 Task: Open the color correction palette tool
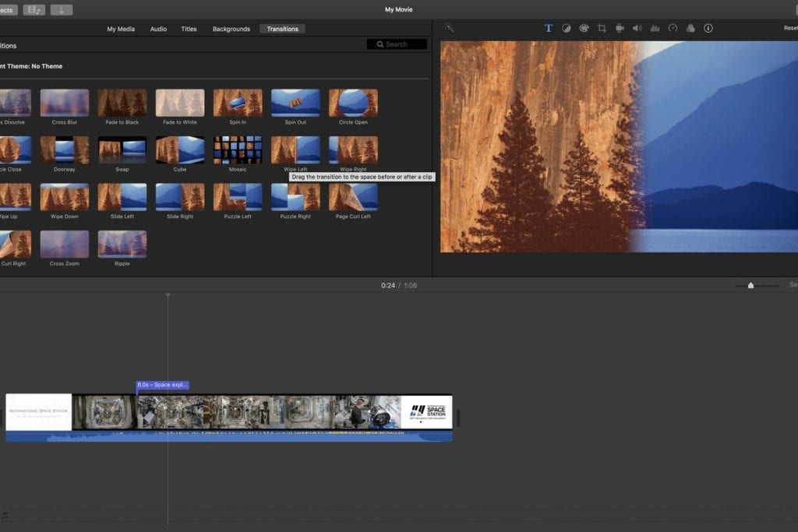point(584,28)
